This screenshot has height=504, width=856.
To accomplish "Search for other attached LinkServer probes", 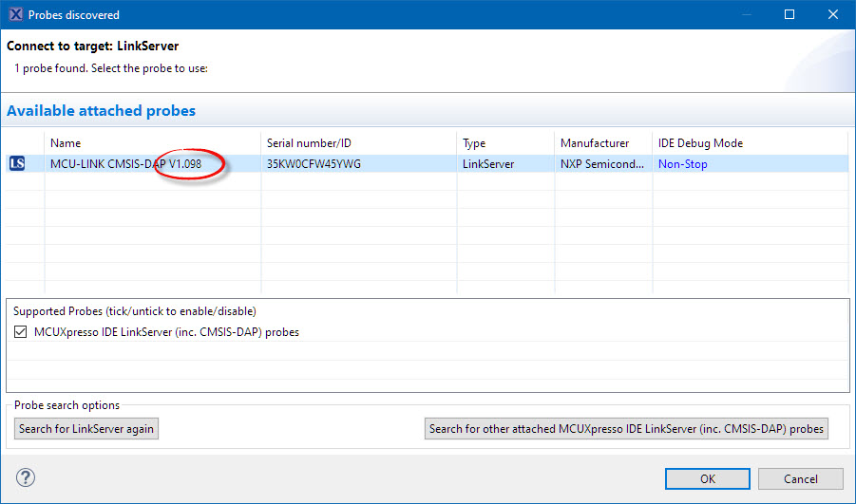I will pyautogui.click(x=626, y=429).
